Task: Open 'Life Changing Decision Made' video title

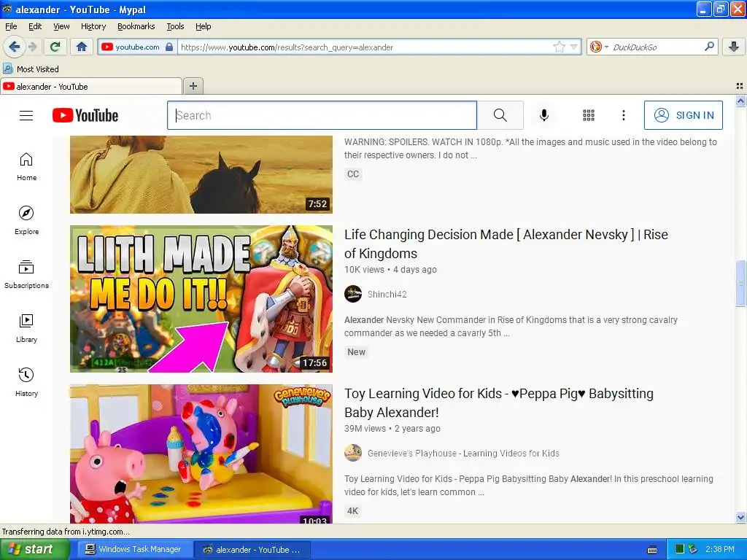Action: coord(506,244)
